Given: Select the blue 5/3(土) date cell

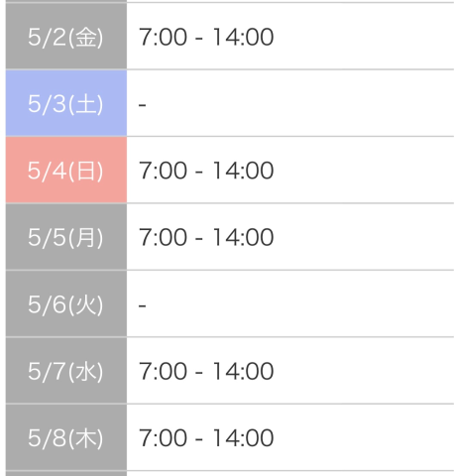Looking at the screenshot, I should tap(66, 103).
